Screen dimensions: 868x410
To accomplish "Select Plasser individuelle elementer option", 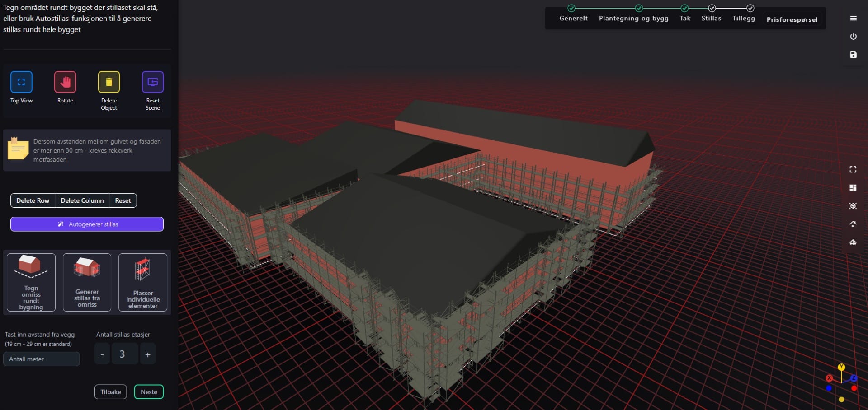I will point(143,282).
